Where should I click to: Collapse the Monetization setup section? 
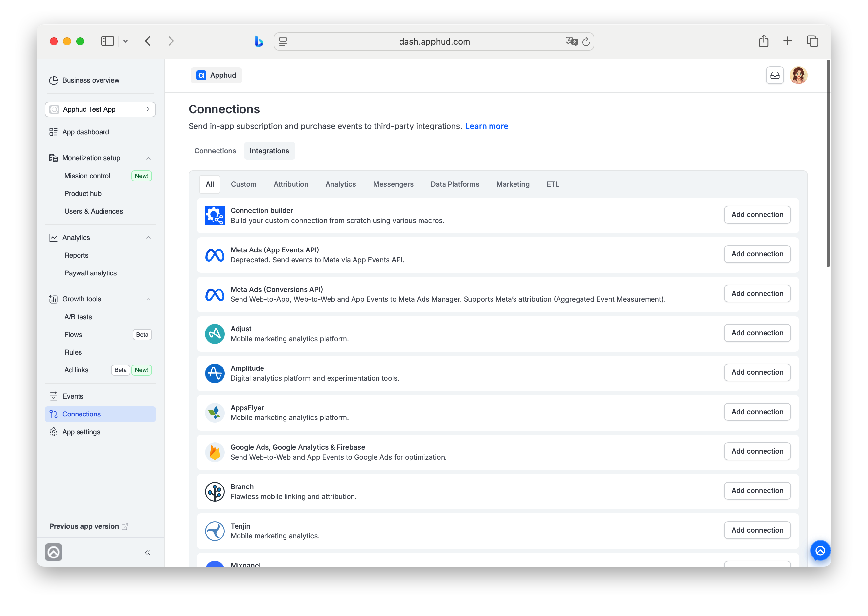click(148, 158)
